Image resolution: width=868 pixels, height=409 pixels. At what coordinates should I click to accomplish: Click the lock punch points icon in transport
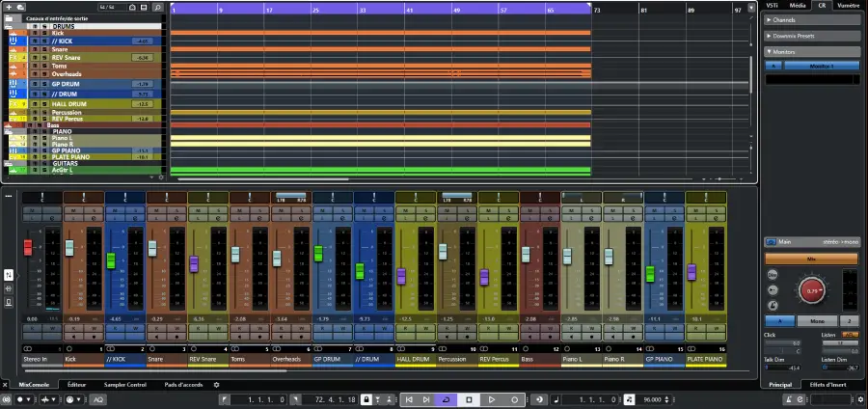click(366, 399)
